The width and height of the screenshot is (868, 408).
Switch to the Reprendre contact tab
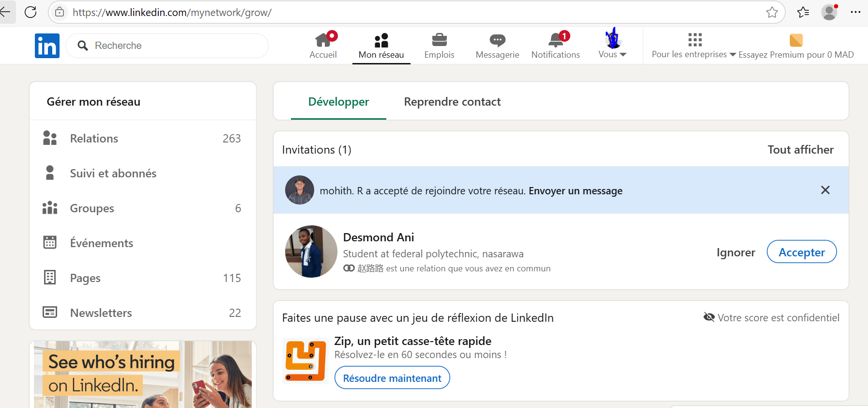[x=452, y=102]
